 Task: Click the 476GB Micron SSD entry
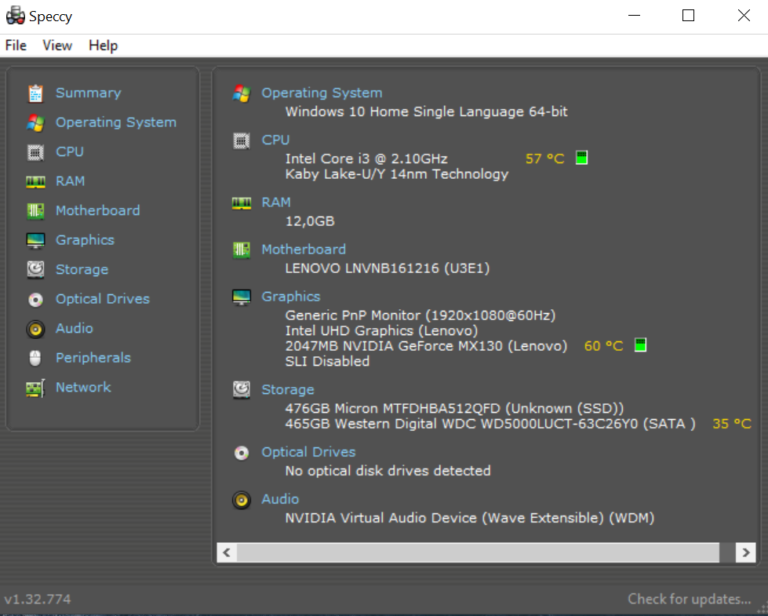(454, 408)
